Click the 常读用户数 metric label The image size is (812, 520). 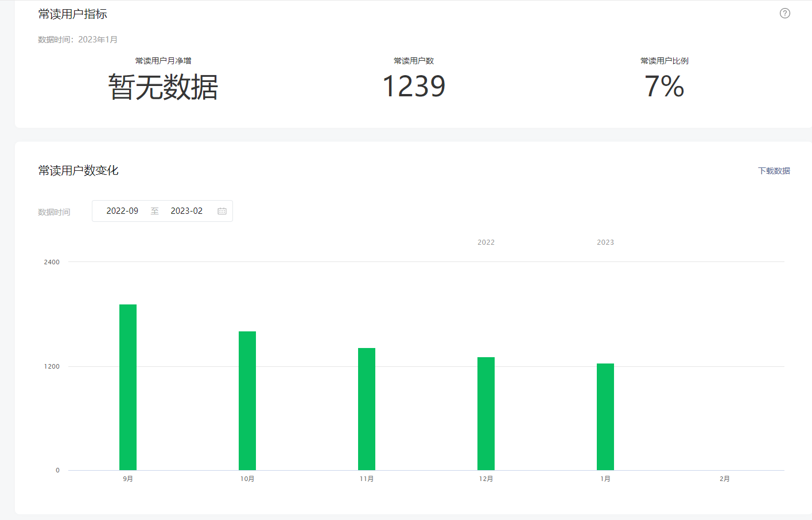[x=414, y=61]
